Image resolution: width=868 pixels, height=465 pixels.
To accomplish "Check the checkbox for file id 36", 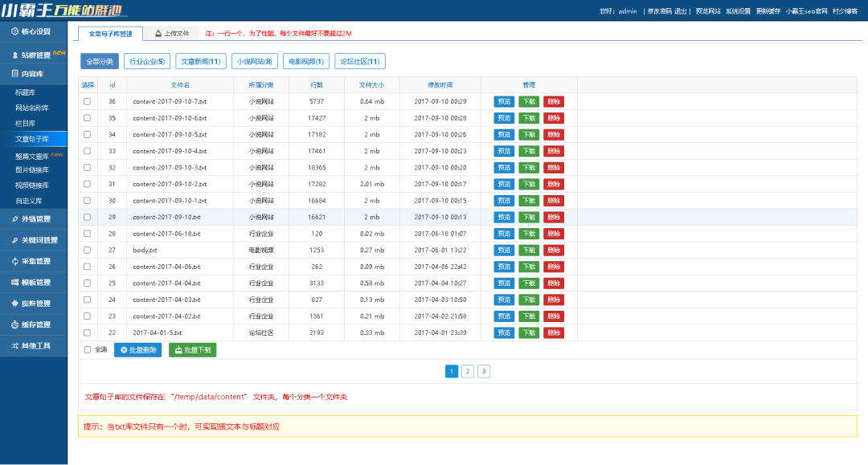I will 88,100.
